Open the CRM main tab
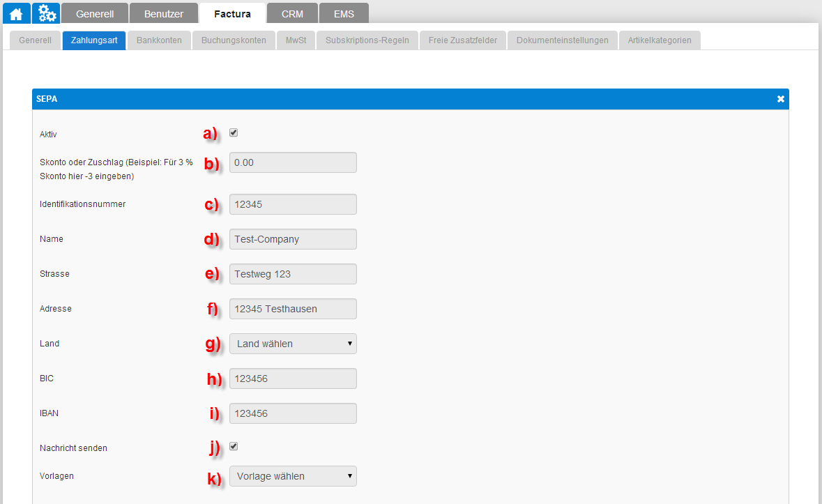This screenshot has height=504, width=822. click(292, 14)
